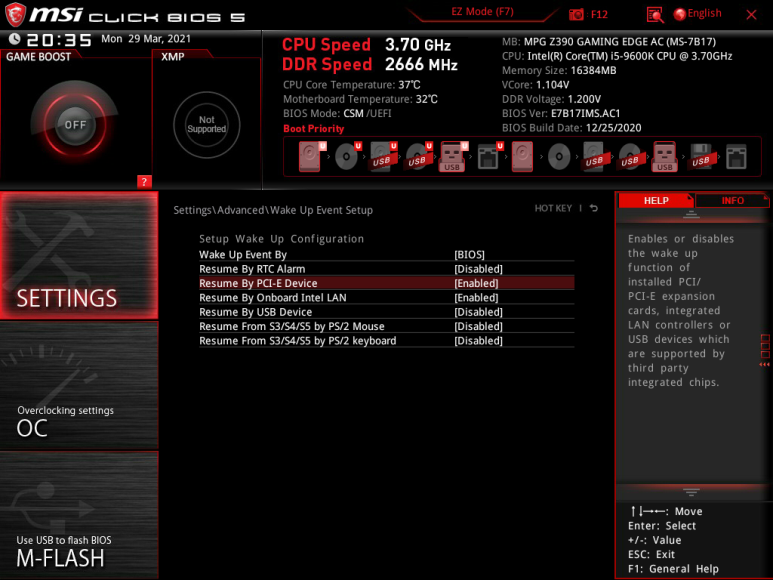Switch to the INFO tab
This screenshot has width=773, height=580.
point(732,201)
